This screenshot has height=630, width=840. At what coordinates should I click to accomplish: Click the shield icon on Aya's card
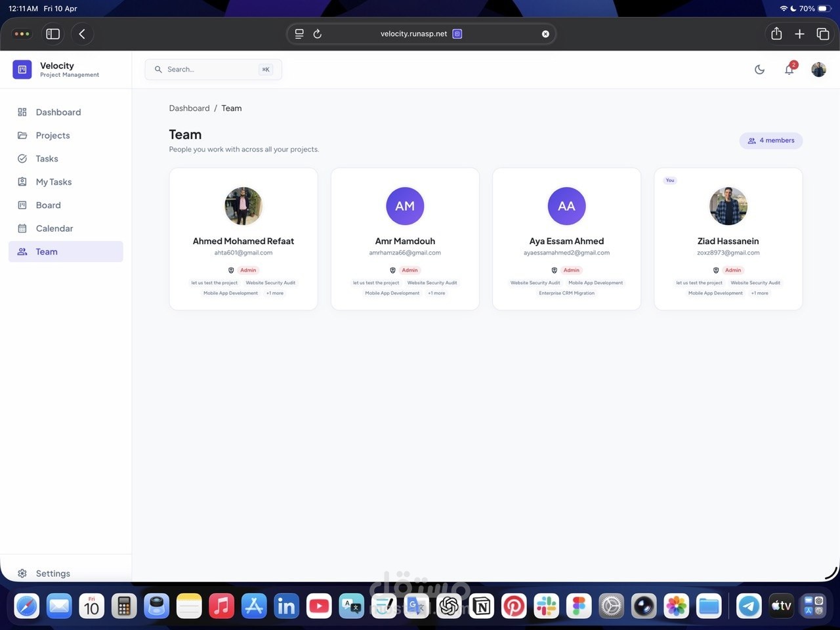tap(554, 270)
